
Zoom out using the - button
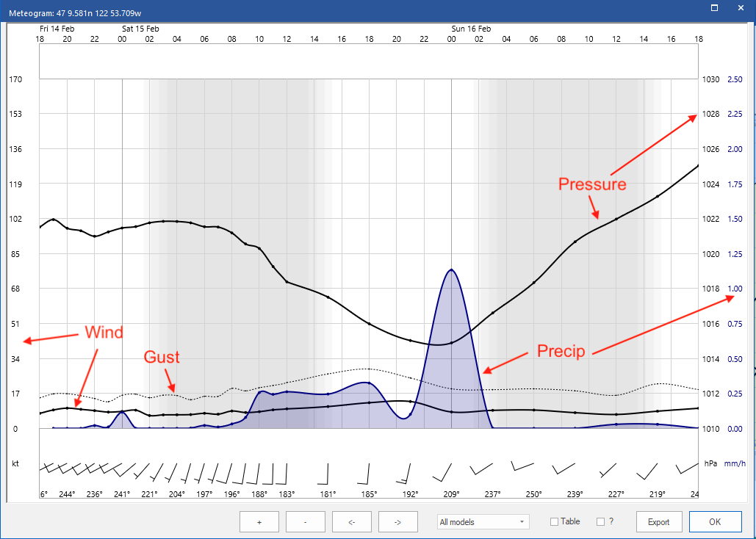pos(305,521)
